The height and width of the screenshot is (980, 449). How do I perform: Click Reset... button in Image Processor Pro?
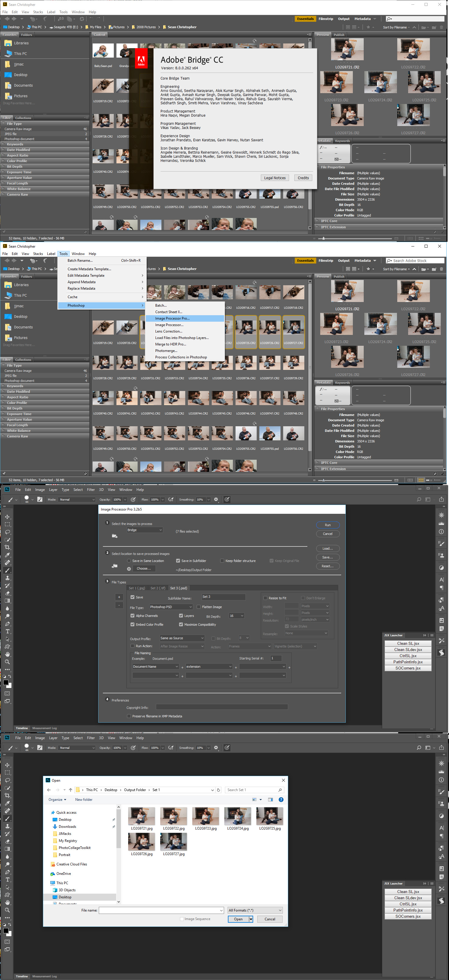tap(328, 566)
